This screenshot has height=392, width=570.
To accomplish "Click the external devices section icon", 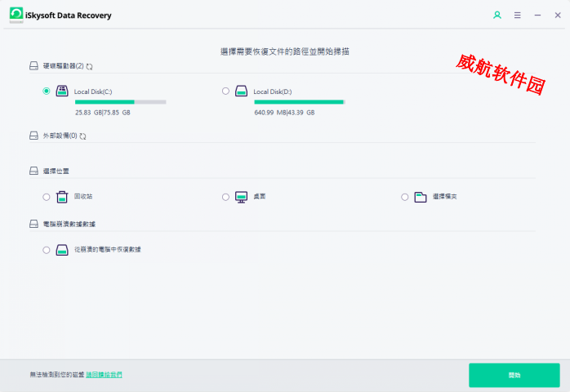I will tap(33, 136).
